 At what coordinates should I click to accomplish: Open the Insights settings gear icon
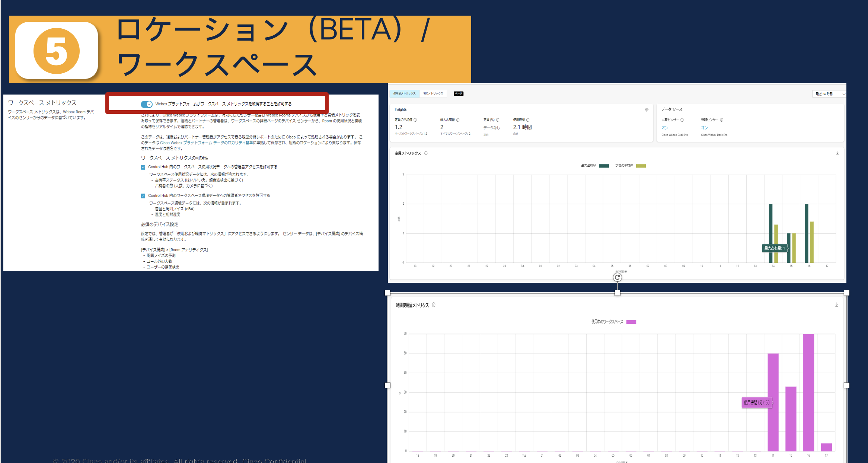pos(647,110)
